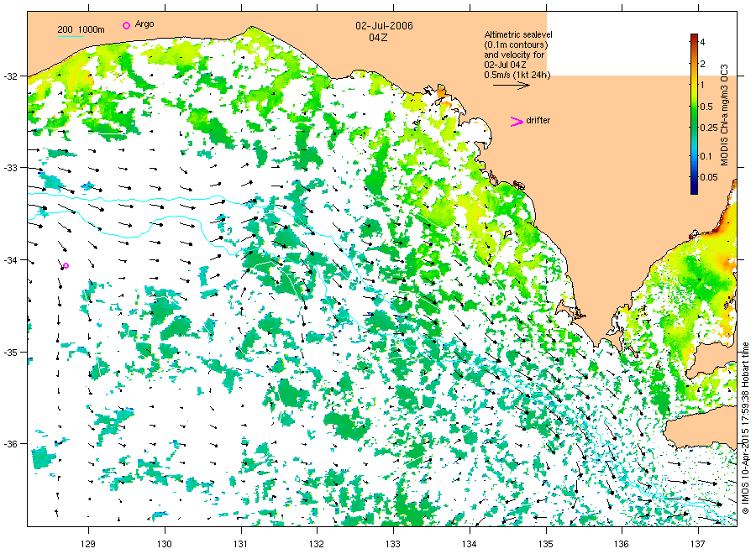Click the latitude label '-33'
756x554 pixels.
point(10,168)
